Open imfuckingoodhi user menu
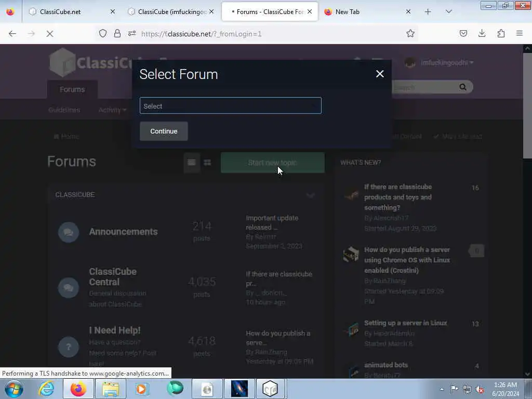Screen dimensions: 532x399 click(x=447, y=63)
